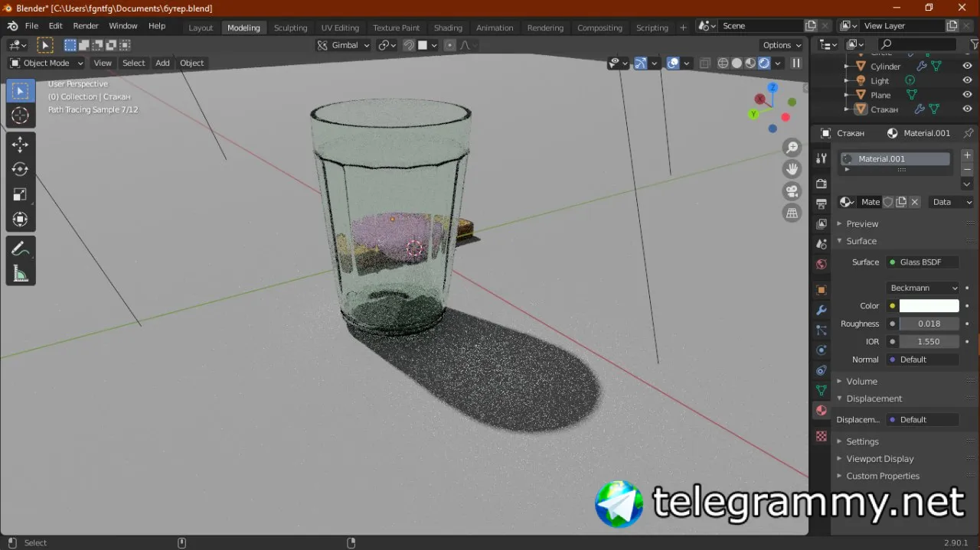Hide the Cylinder object in the outliner

[967, 67]
